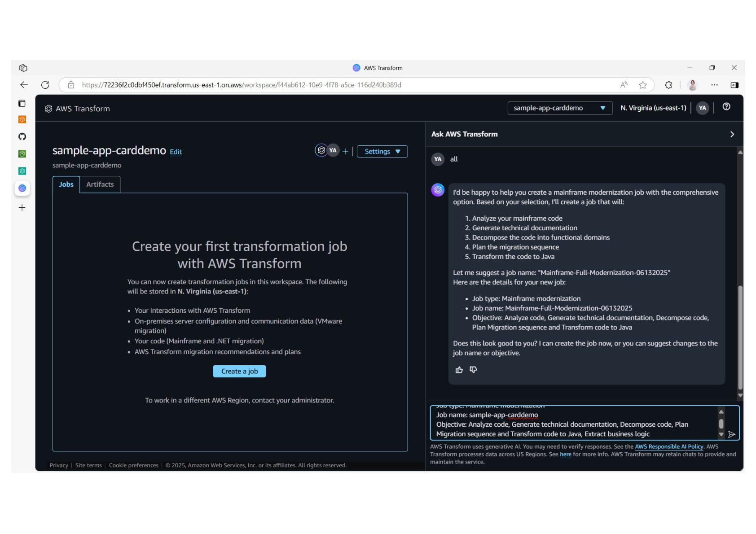Image resolution: width=756 pixels, height=534 pixels.
Task: Open the tab actions icon in the vertical sidebar
Action: [x=22, y=103]
